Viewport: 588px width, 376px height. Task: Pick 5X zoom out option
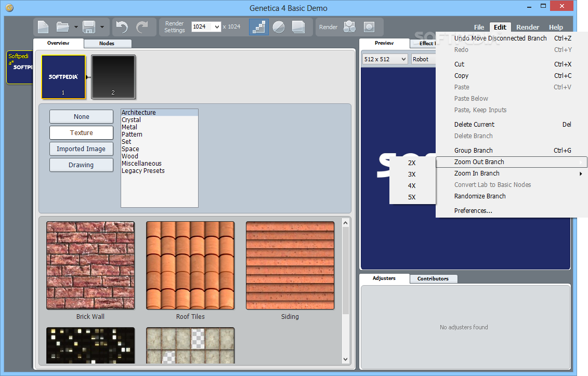(x=412, y=197)
